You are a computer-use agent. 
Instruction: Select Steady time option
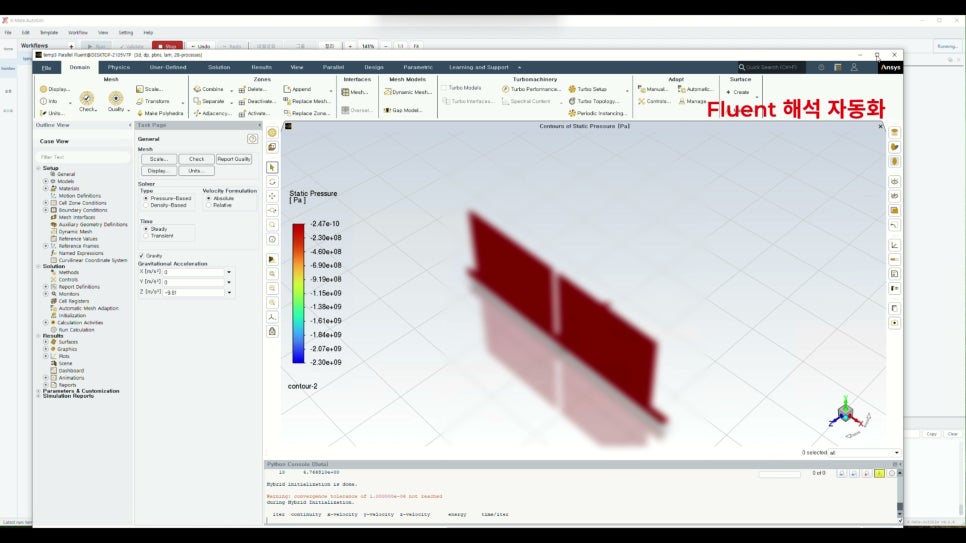point(146,229)
